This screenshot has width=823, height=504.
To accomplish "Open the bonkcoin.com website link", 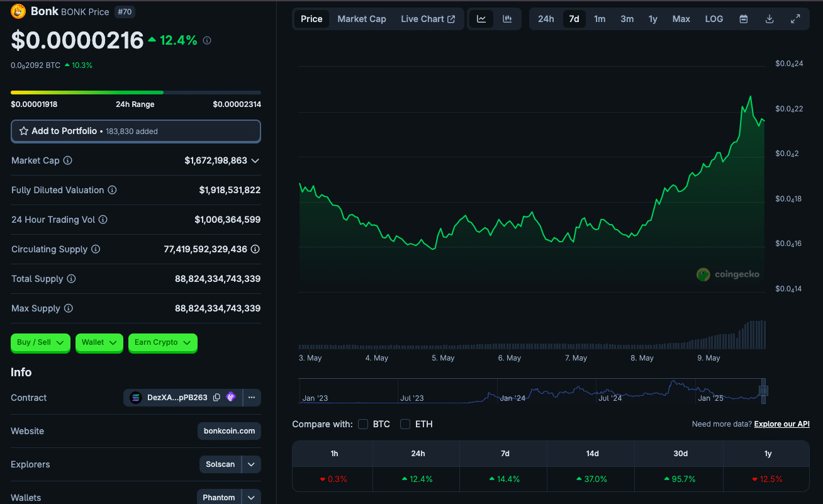I will pyautogui.click(x=229, y=431).
